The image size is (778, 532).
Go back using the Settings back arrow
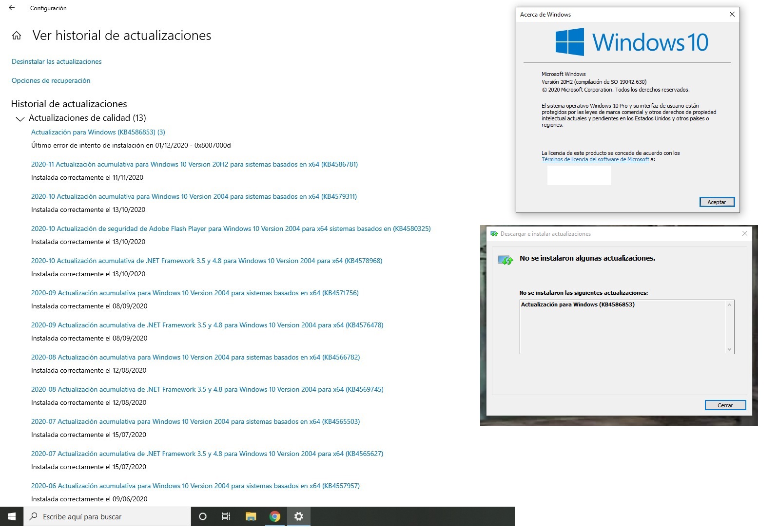point(12,8)
